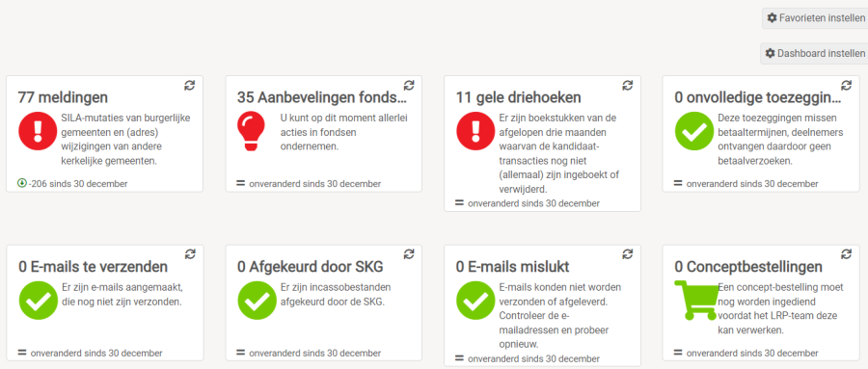The width and height of the screenshot is (868, 369).
Task: Click the green shopping cart icon
Action: [697, 300]
